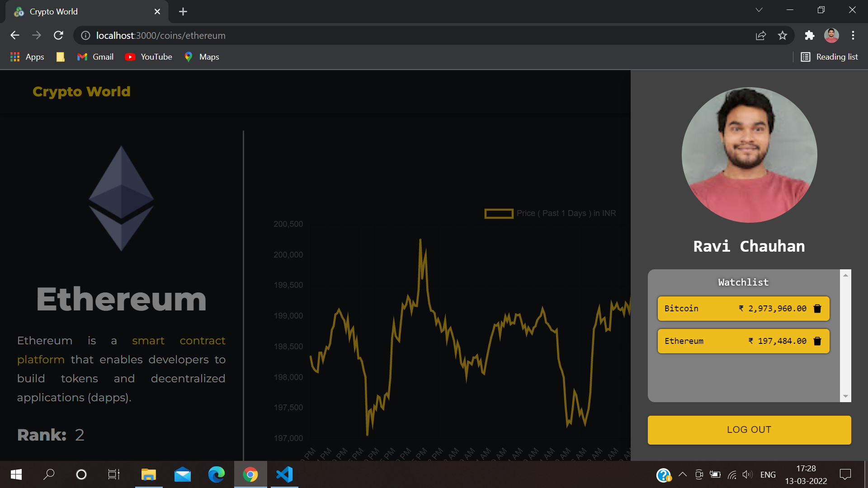Open Microsoft Edge from taskbar
Image resolution: width=868 pixels, height=488 pixels.
coord(217,474)
